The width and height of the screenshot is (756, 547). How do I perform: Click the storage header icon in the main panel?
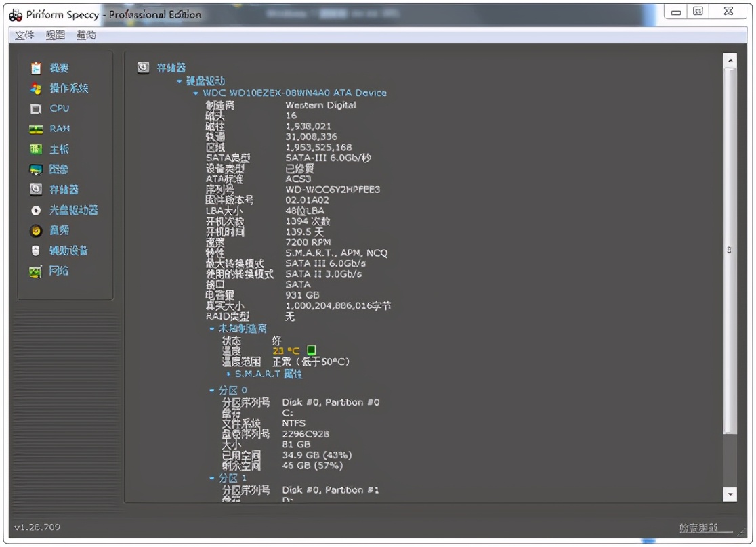point(143,68)
